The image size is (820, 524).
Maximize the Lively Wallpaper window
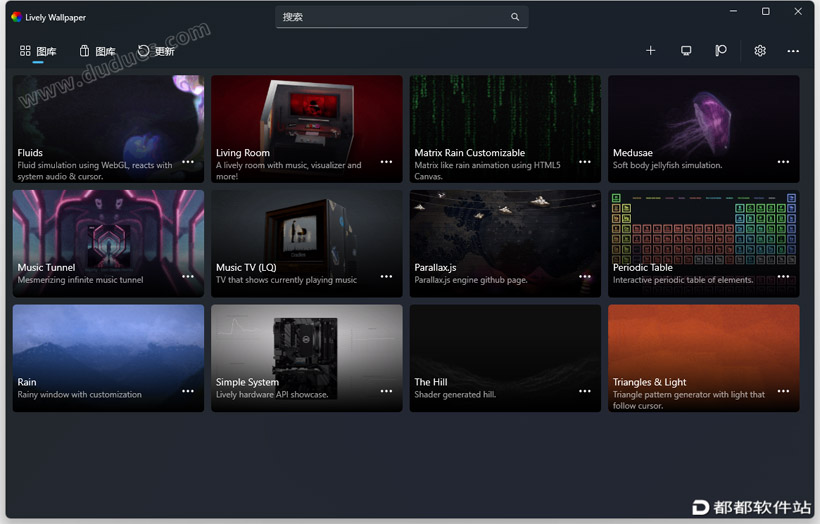tap(765, 11)
